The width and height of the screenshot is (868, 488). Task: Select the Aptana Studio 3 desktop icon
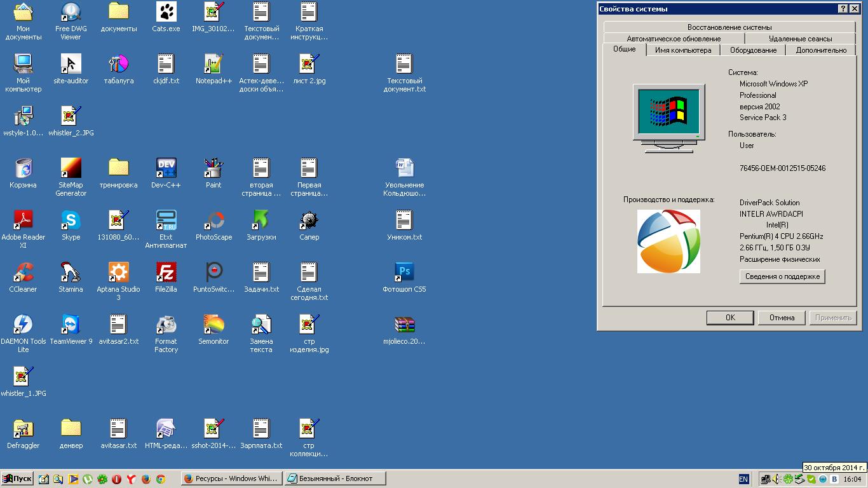(118, 281)
